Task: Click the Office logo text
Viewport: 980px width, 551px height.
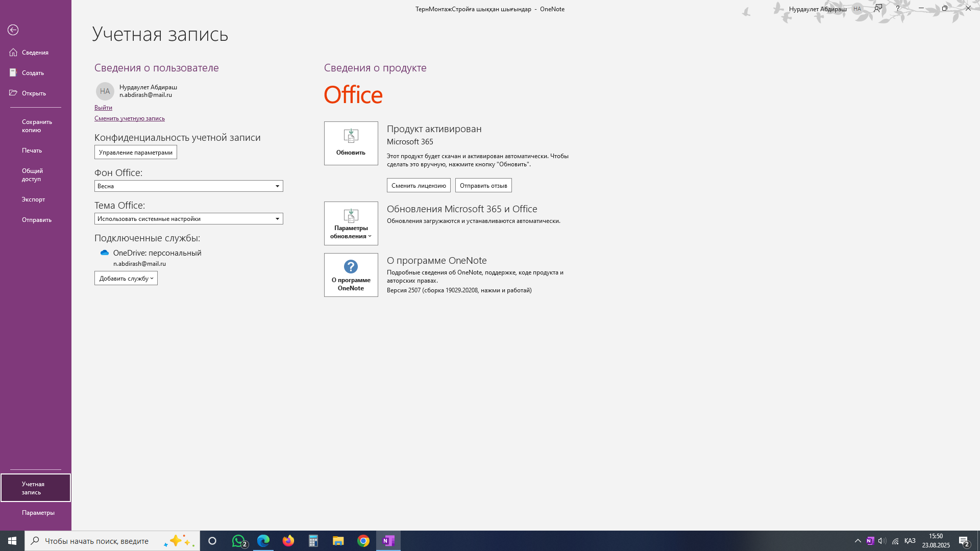Action: [353, 95]
